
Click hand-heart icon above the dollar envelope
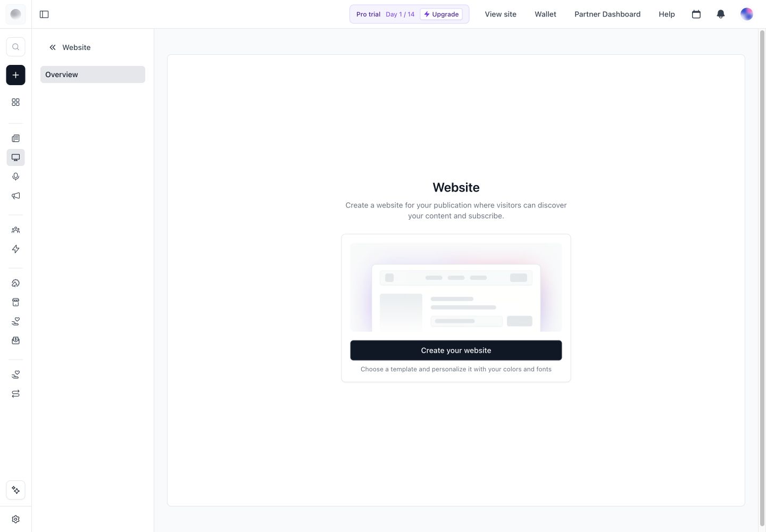15,321
